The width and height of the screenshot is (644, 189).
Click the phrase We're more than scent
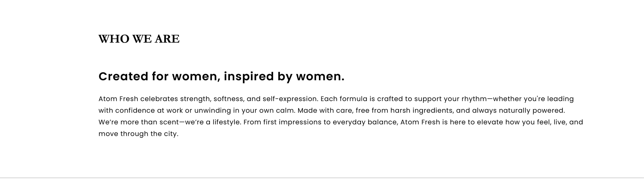(139, 122)
